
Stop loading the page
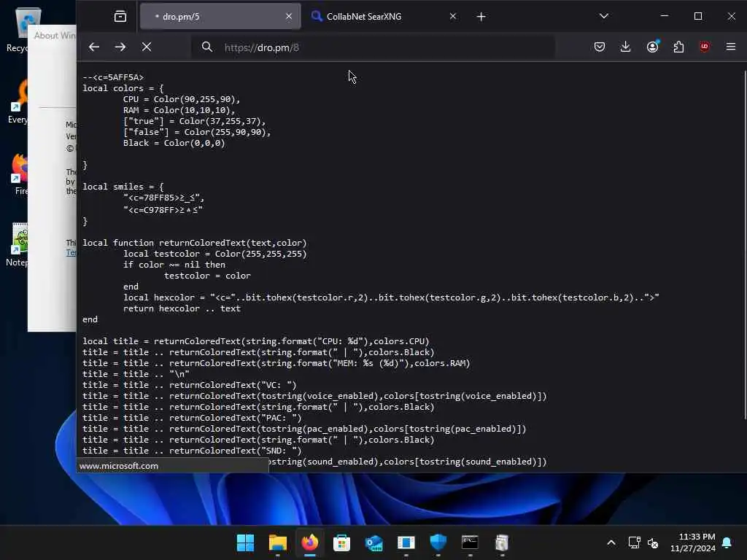tap(147, 47)
